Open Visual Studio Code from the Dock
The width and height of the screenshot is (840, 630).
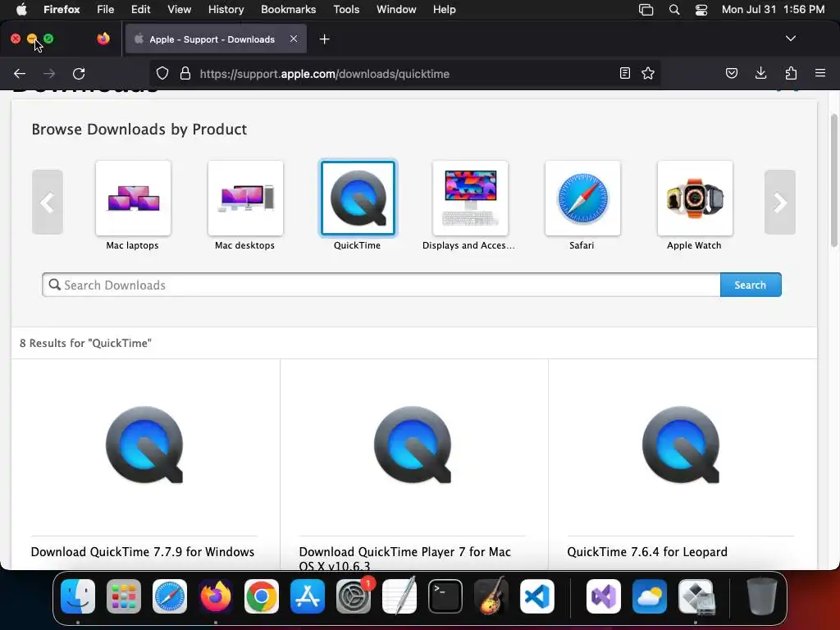point(536,596)
